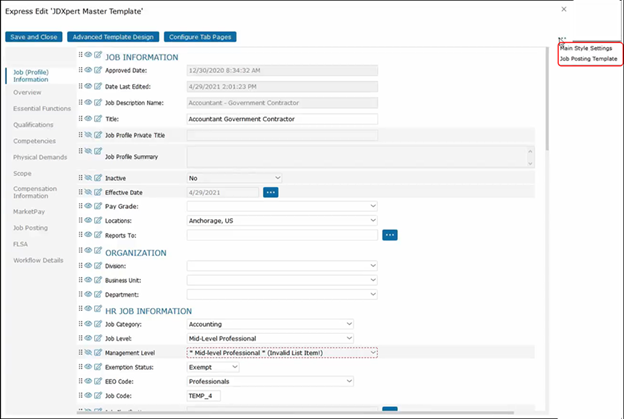Open the Job Category dropdown

coord(270,324)
